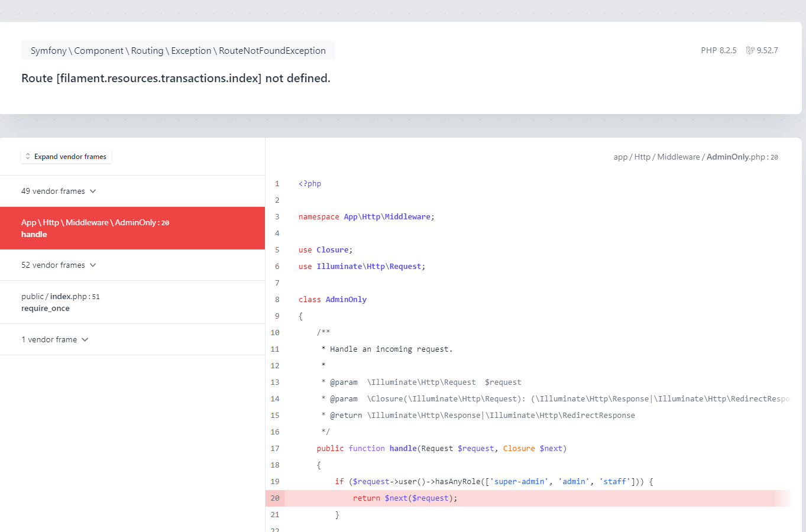Click the 'public function handle' code line

tap(441, 449)
